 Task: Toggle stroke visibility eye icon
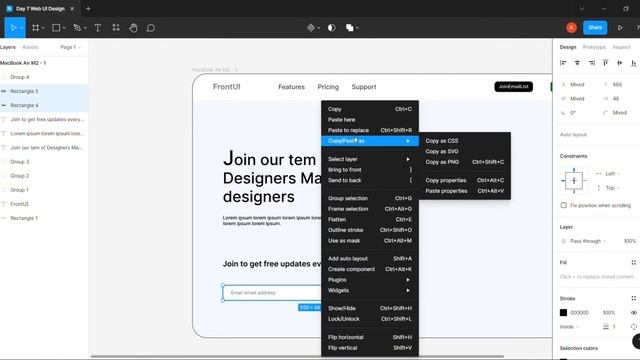(633, 313)
